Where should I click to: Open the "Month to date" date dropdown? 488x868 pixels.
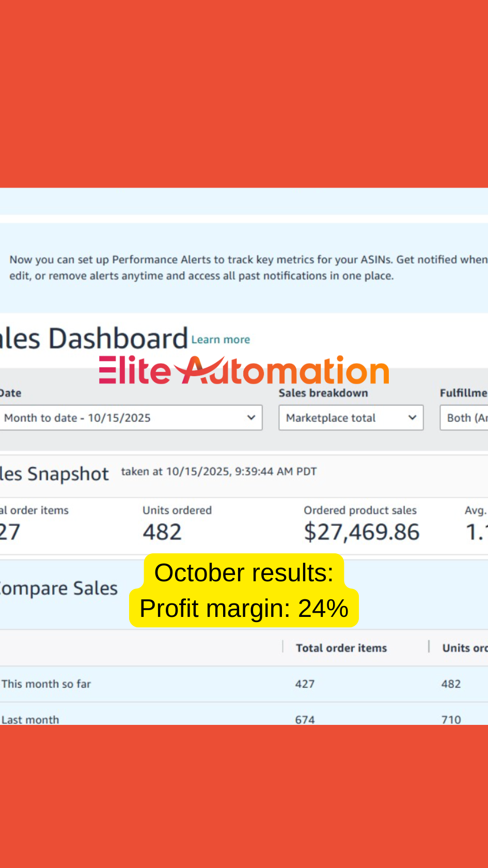(130, 417)
